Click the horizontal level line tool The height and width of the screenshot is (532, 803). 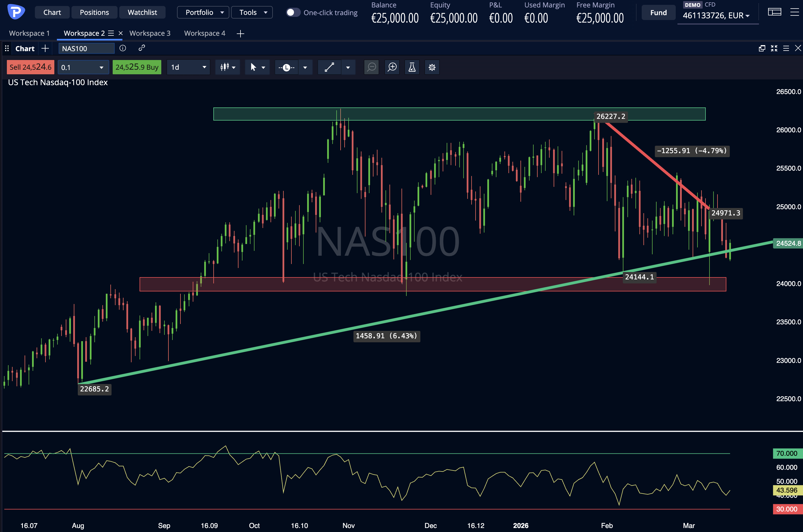(x=287, y=67)
